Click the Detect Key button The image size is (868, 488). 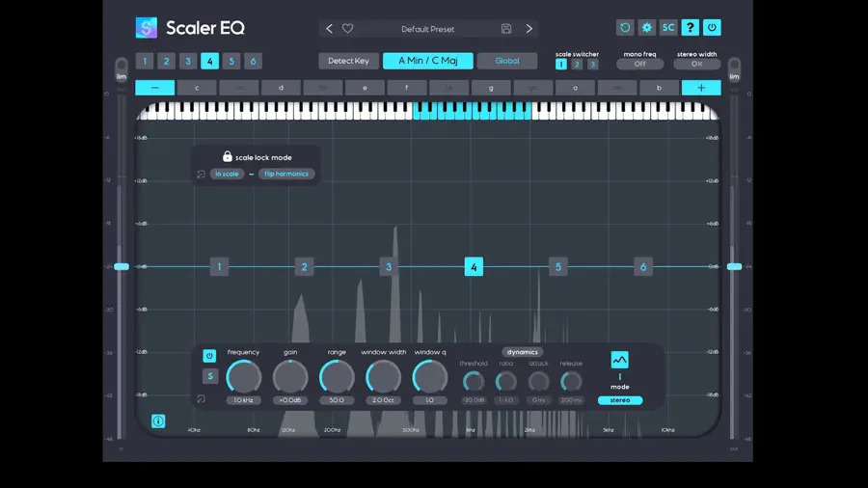348,61
